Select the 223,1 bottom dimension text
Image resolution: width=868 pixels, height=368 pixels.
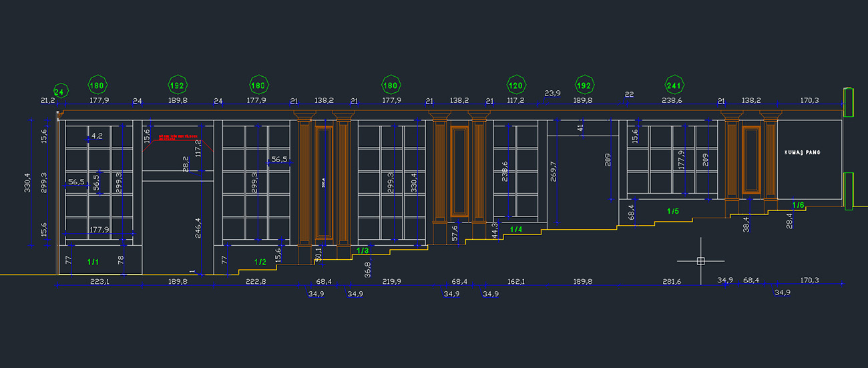[99, 283]
